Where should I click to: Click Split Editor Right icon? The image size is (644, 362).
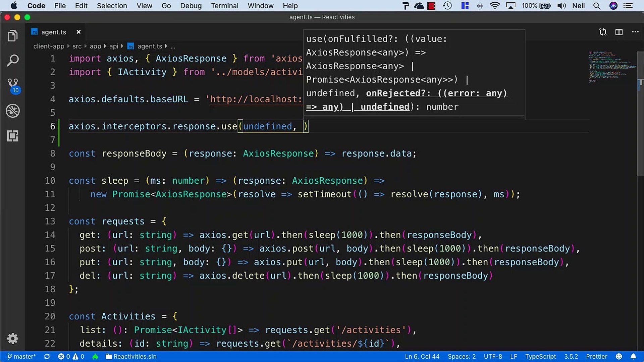[x=619, y=32]
